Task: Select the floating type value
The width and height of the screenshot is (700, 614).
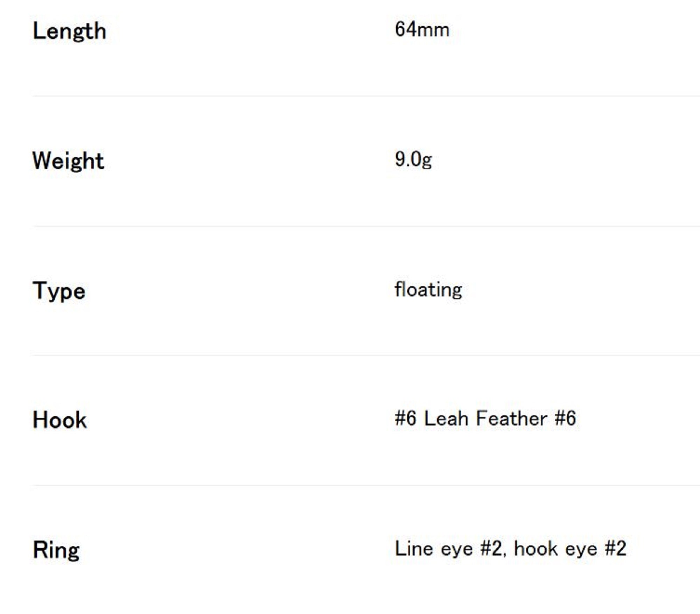Action: (x=428, y=290)
